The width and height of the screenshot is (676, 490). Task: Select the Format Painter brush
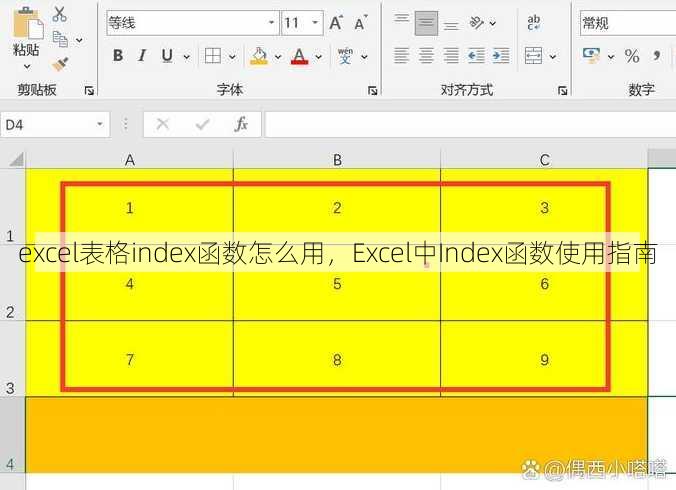[60, 64]
